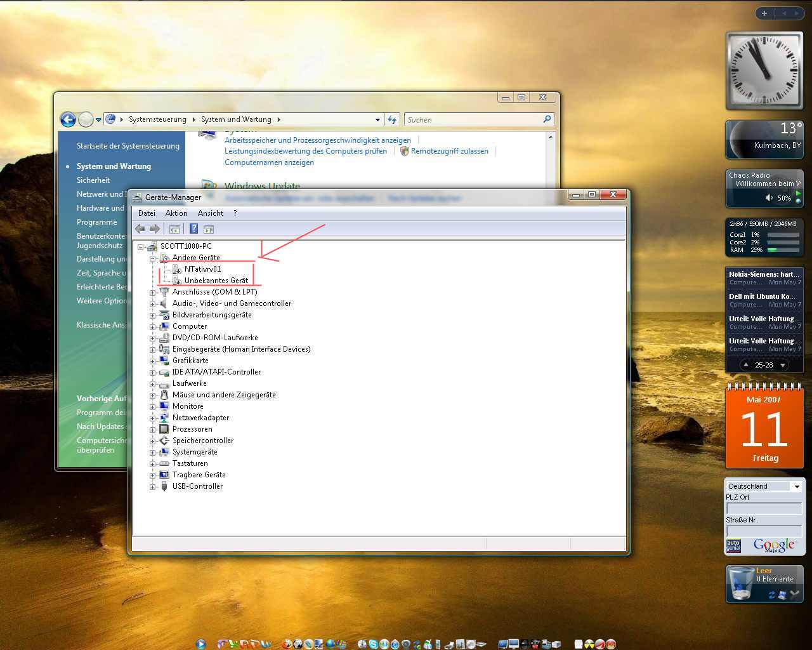This screenshot has height=650, width=812.
Task: Click the blue Help icon in toolbar
Action: pyautogui.click(x=193, y=229)
